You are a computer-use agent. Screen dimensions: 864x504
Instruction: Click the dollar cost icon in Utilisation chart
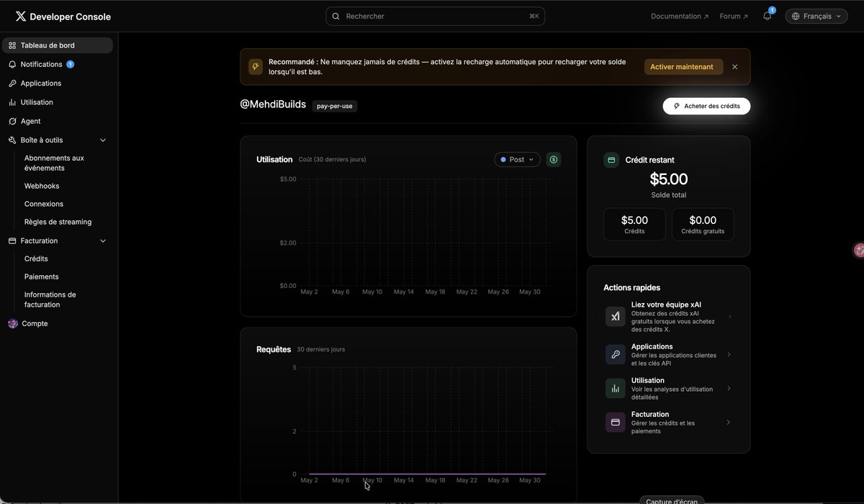tap(553, 160)
